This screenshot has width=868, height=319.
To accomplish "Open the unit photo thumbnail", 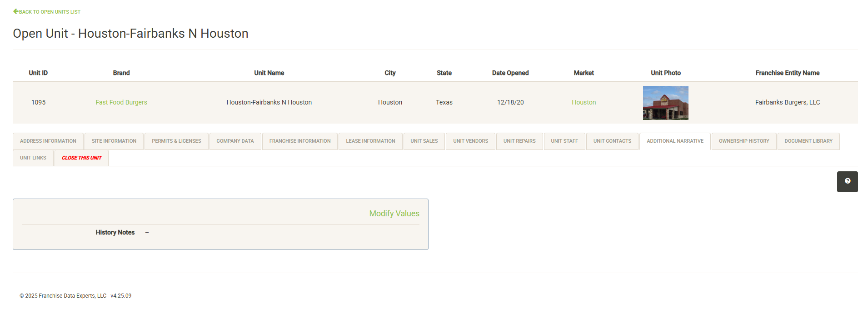I will point(665,103).
